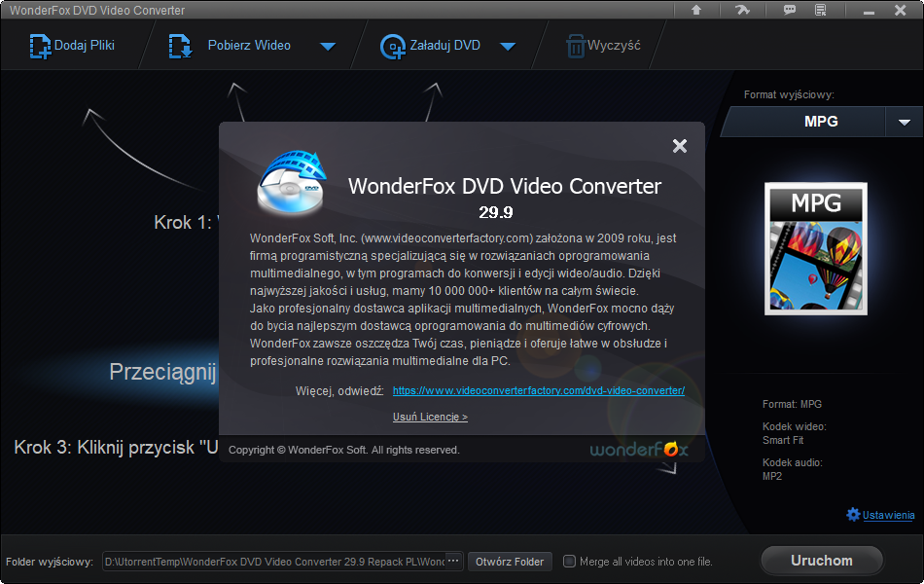Open the hammer tools icon in title bar

(x=742, y=10)
